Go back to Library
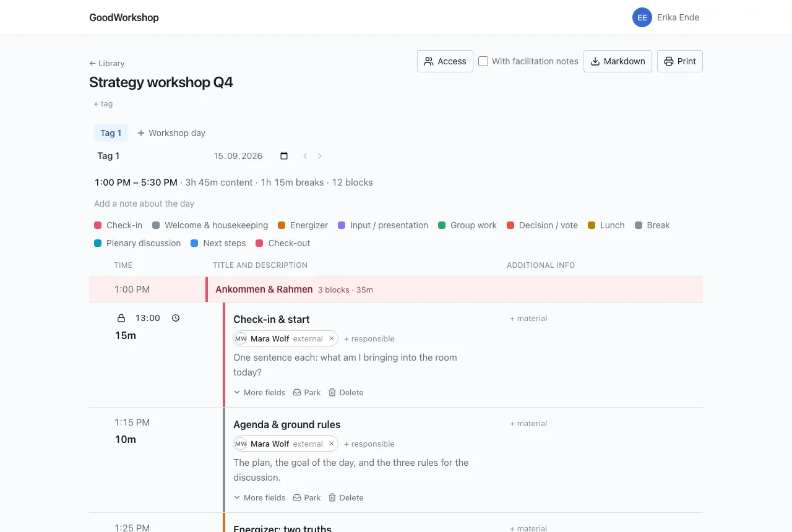Screen dimensions: 792x532 pos(107,63)
